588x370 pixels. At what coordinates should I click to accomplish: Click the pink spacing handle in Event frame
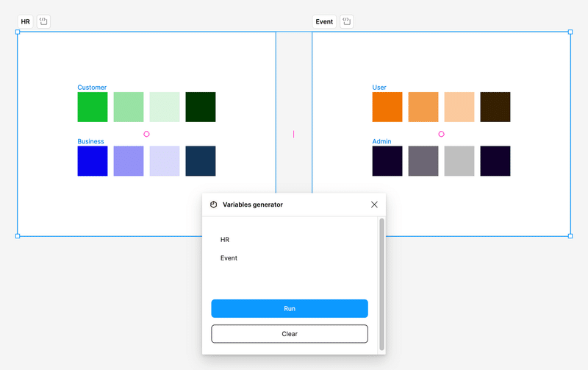[442, 134]
